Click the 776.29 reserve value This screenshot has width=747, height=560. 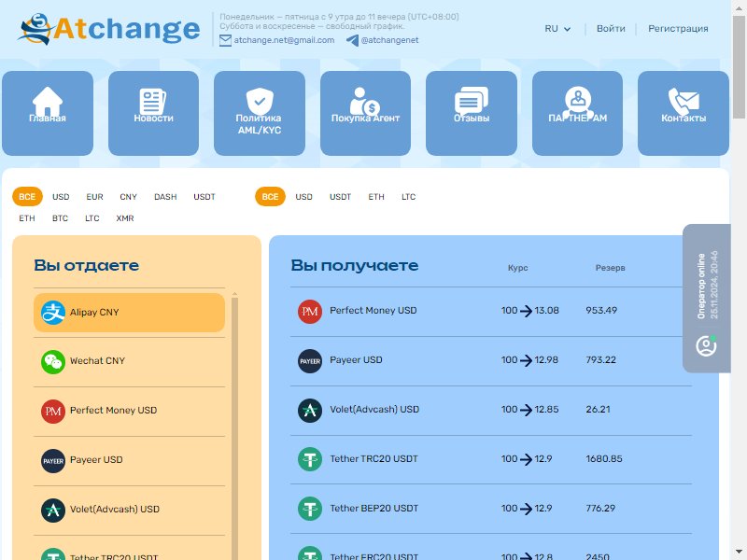[x=600, y=509]
